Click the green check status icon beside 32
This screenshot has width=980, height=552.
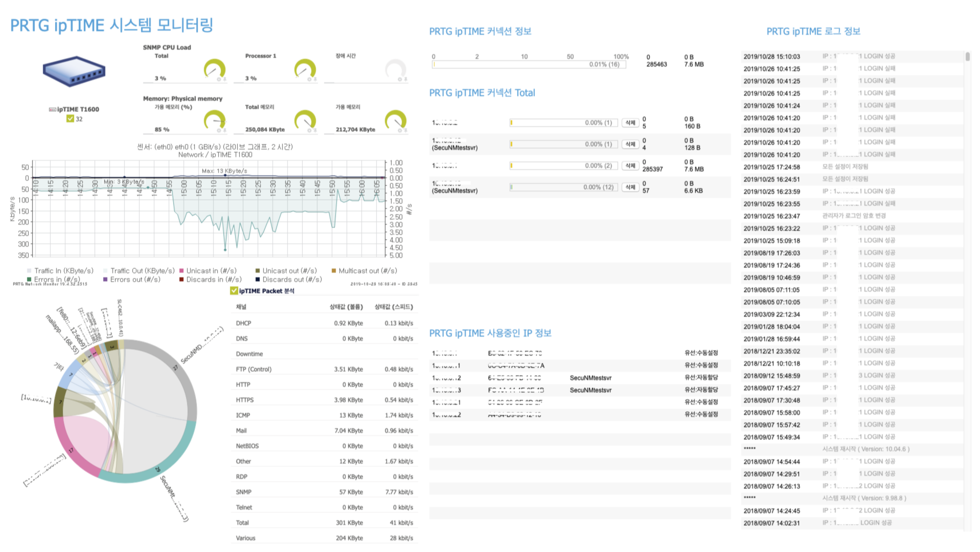click(x=70, y=119)
